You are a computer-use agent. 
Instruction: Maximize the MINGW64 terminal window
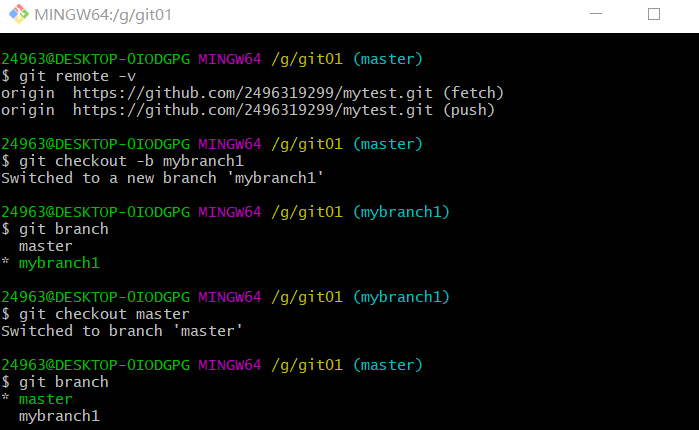654,15
